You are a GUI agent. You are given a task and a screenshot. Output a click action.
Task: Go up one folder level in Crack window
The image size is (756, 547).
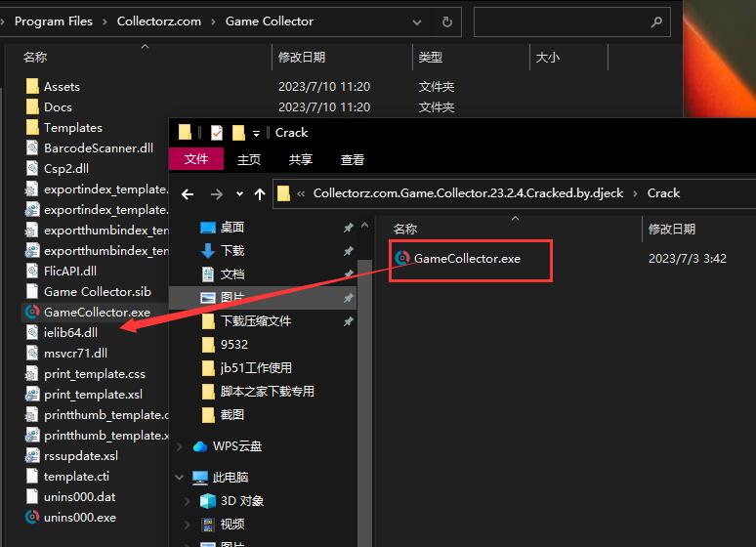click(260, 194)
